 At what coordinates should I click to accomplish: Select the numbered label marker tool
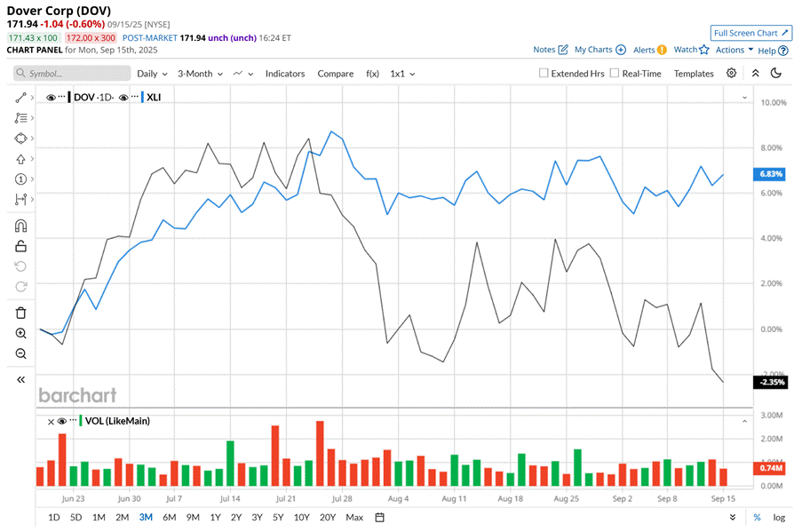click(x=20, y=179)
